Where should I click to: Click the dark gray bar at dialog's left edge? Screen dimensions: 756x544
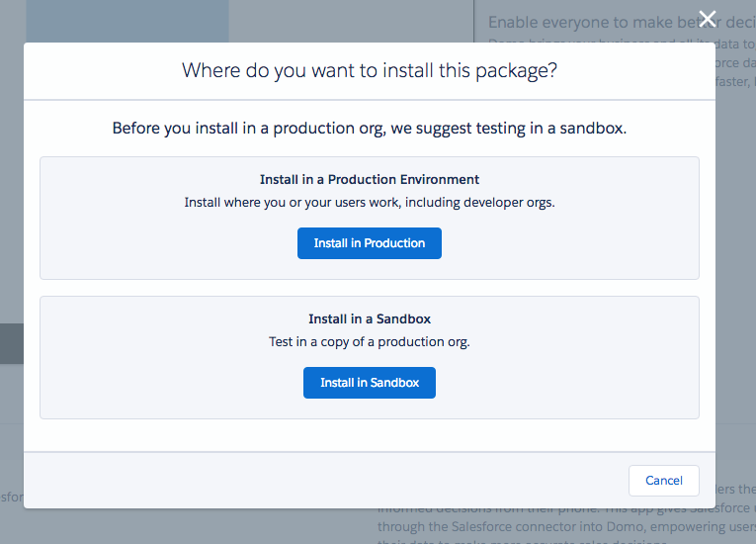11,344
